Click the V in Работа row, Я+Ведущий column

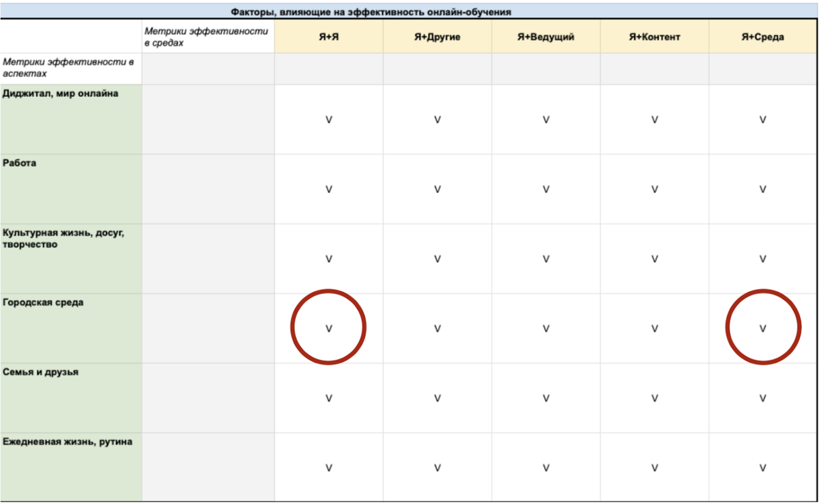click(546, 190)
